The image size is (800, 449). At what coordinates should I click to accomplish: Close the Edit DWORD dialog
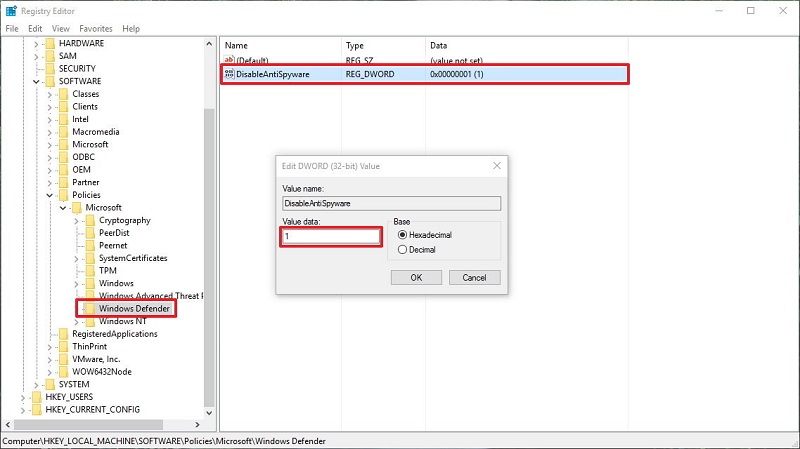[x=496, y=166]
